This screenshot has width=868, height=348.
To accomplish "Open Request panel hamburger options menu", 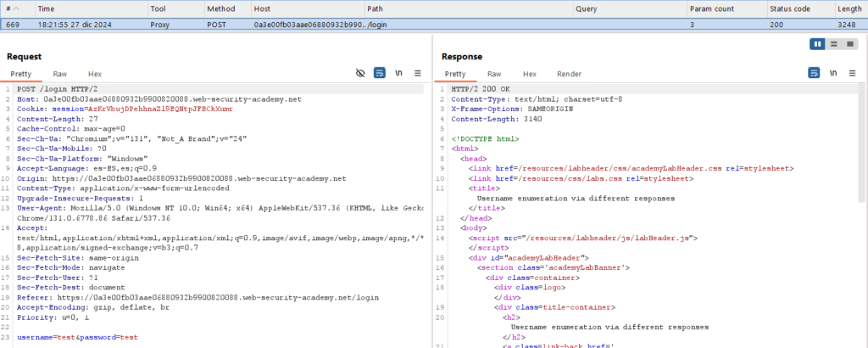I will (x=418, y=73).
